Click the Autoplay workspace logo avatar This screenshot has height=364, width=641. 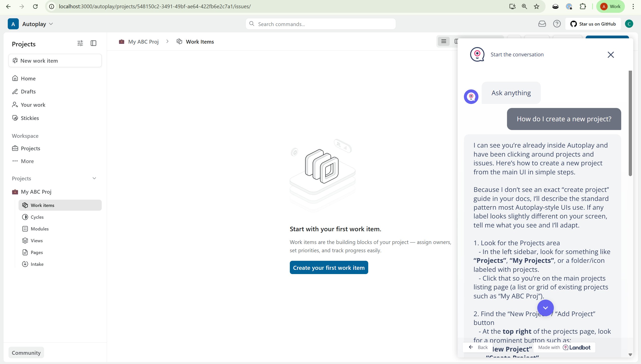pyautogui.click(x=13, y=24)
